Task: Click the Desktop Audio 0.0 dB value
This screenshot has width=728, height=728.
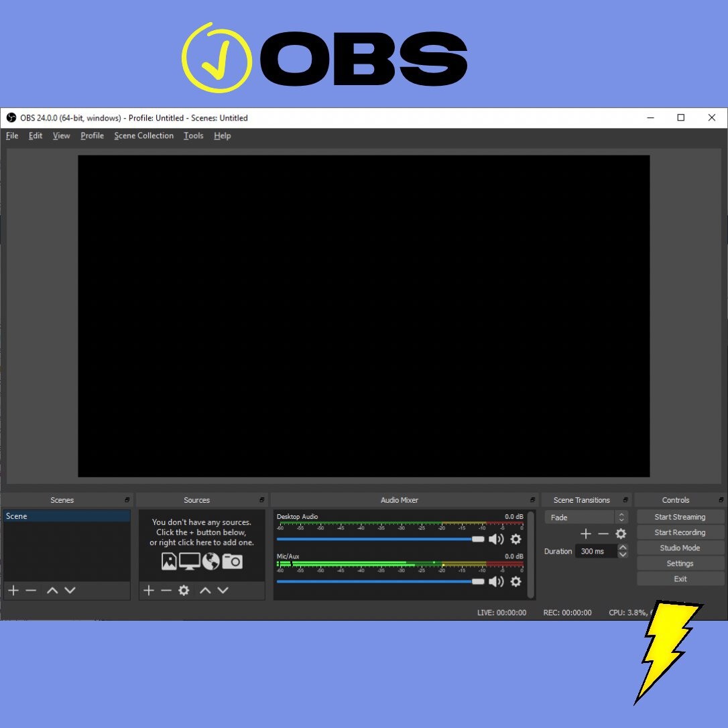Action: coord(514,516)
